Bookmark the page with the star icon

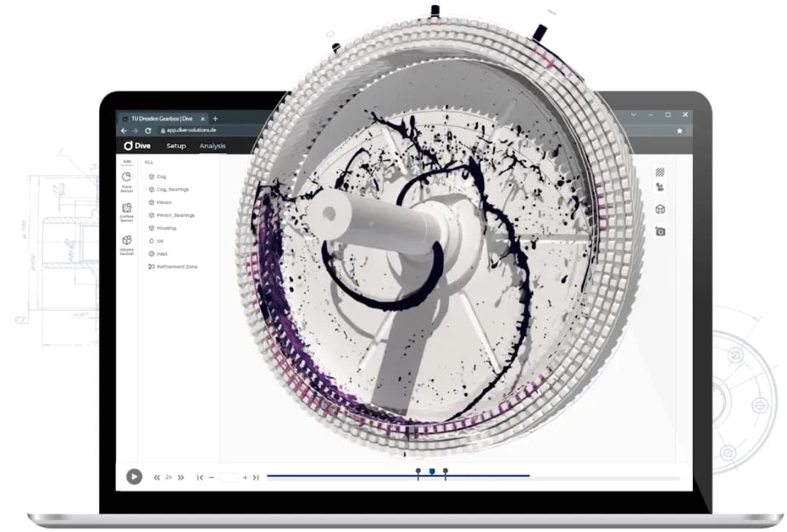pos(680,130)
